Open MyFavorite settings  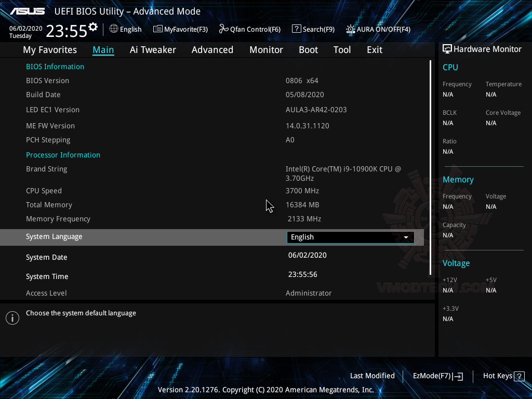180,29
